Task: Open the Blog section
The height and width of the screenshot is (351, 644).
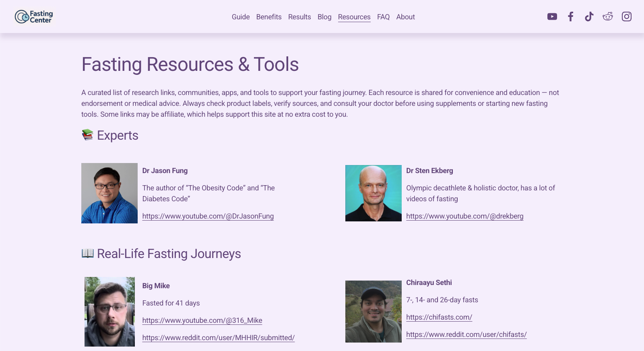Action: [324, 17]
